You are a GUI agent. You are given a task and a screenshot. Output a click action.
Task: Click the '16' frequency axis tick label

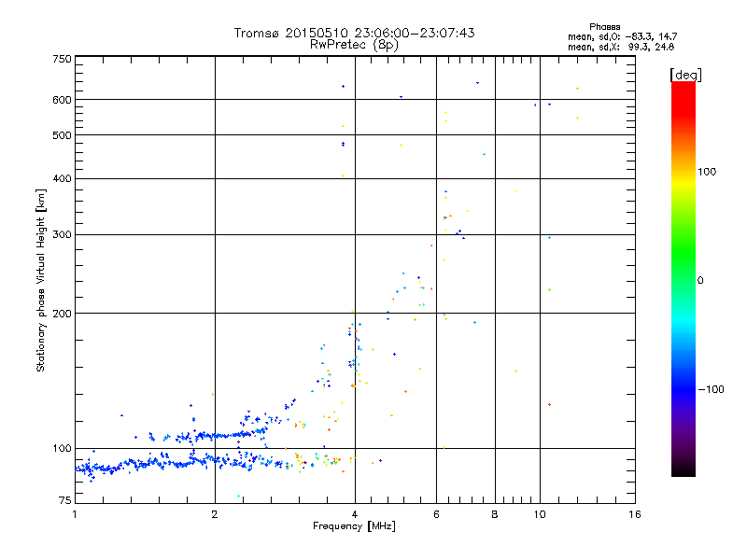[x=635, y=514]
